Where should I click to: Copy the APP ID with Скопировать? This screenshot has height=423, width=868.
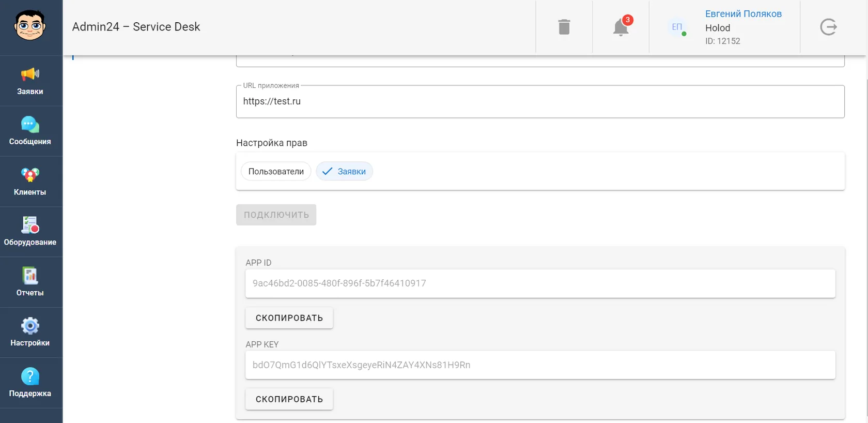click(289, 318)
